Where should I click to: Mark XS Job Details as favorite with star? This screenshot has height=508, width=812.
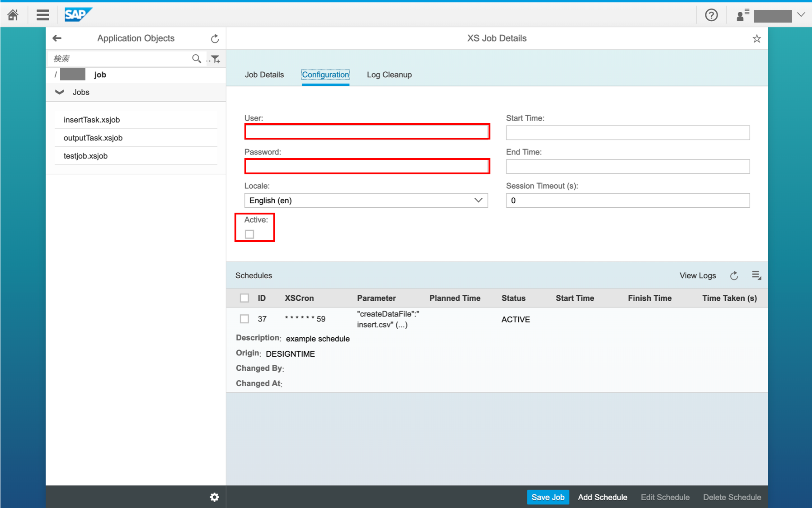point(757,38)
